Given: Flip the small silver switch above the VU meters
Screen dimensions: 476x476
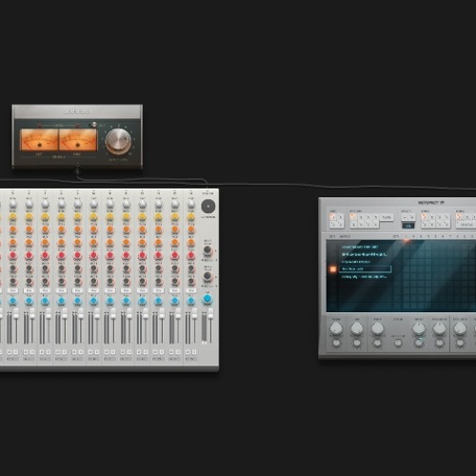Looking at the screenshot, I should pyautogui.click(x=94, y=125).
